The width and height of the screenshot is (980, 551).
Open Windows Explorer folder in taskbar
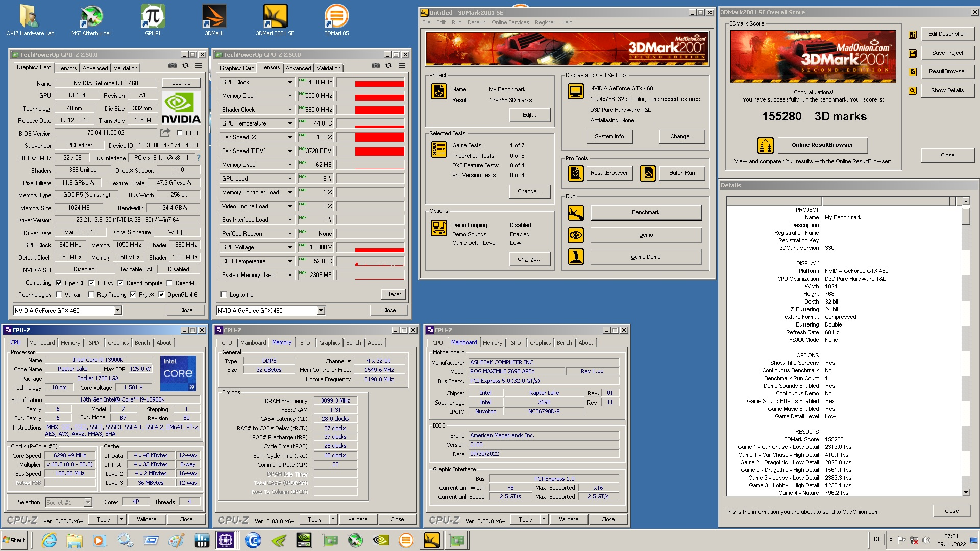pyautogui.click(x=75, y=540)
